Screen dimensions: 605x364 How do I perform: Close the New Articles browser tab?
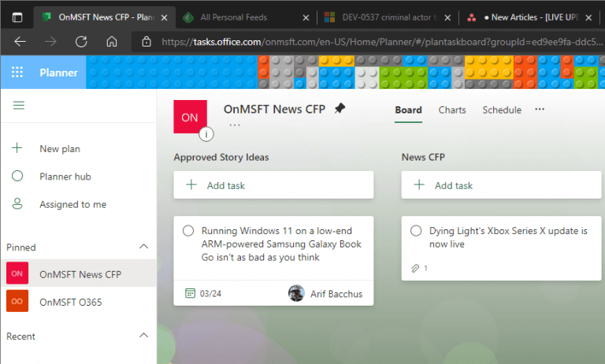[588, 18]
